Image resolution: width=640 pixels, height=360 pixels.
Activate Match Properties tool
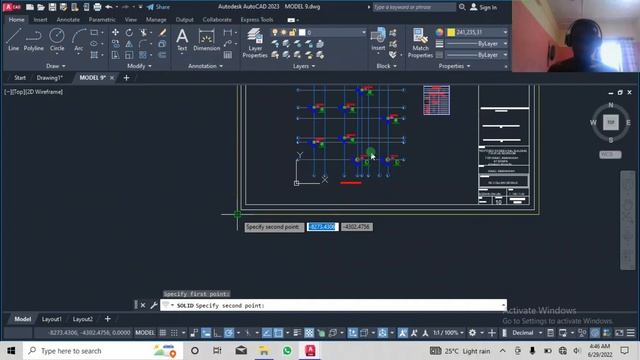pyautogui.click(x=420, y=43)
